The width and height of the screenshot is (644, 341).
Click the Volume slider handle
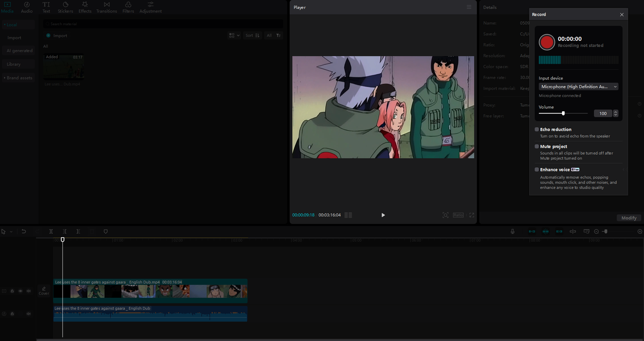[563, 113]
